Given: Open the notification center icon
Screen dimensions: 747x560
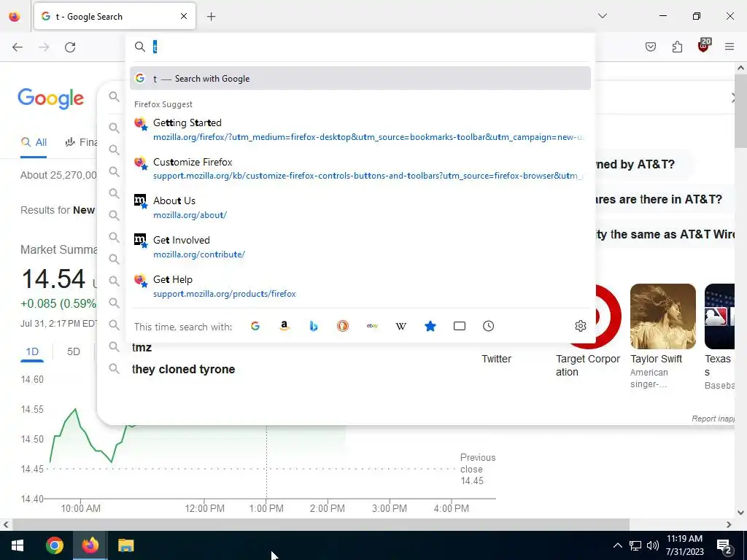Looking at the screenshot, I should click(x=724, y=546).
